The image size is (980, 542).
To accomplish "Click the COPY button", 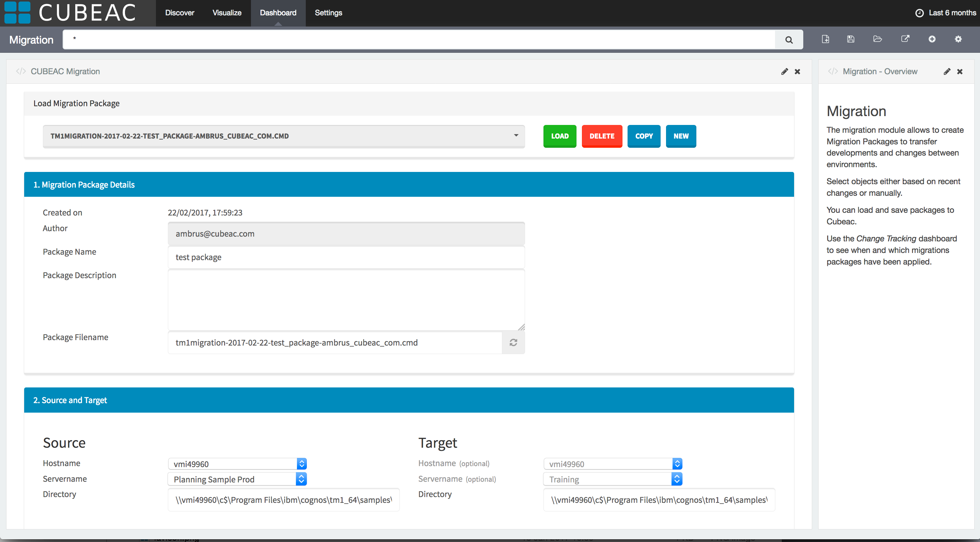I will [x=644, y=136].
